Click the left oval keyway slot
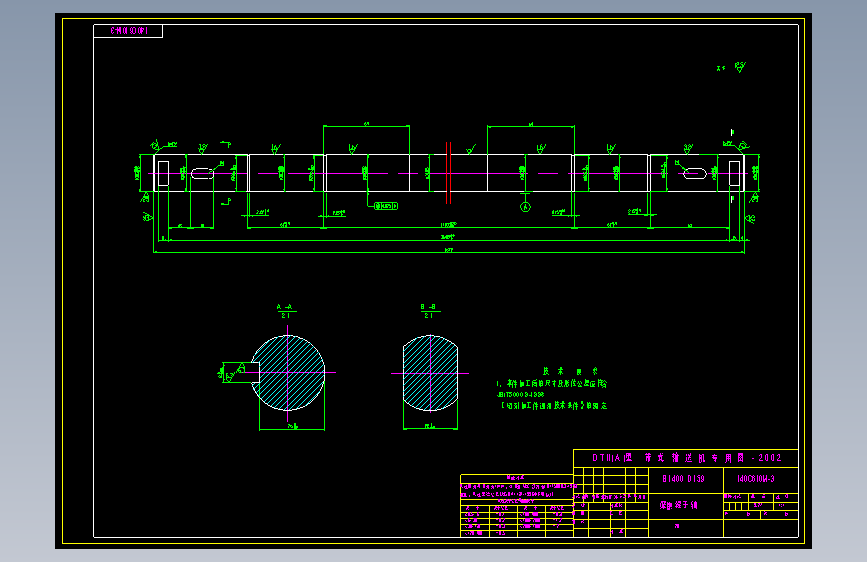867x562 pixels. click(202, 173)
